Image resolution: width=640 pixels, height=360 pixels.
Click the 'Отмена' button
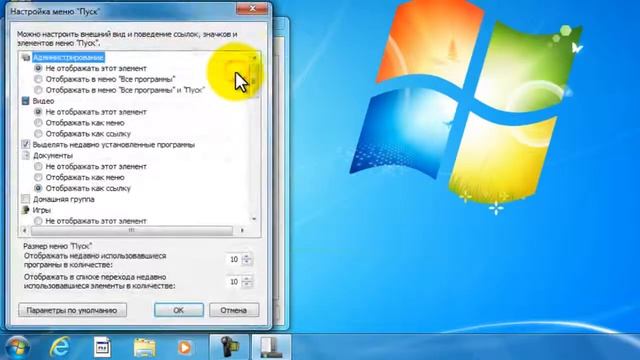(x=234, y=310)
